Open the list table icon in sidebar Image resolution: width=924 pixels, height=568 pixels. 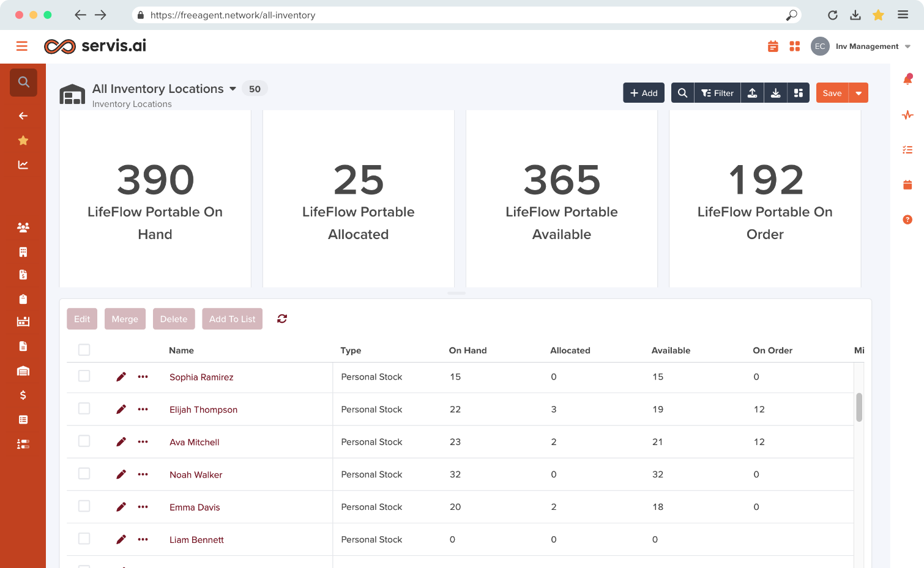23,419
